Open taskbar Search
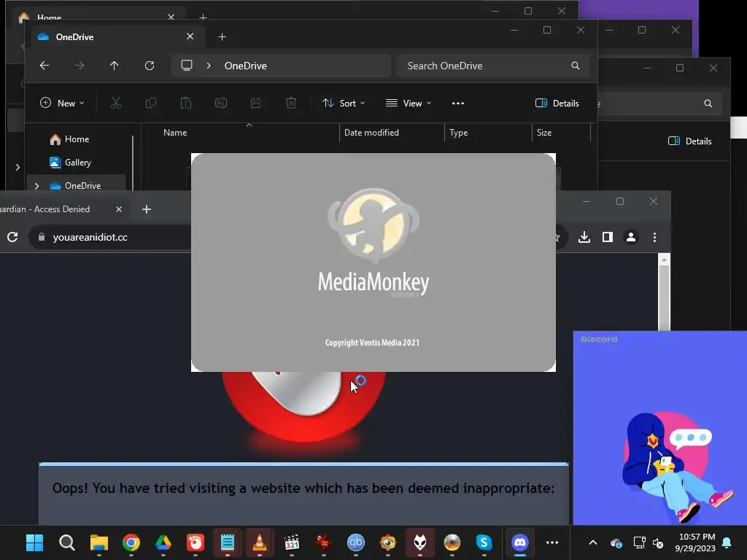Image resolution: width=747 pixels, height=560 pixels. tap(66, 542)
